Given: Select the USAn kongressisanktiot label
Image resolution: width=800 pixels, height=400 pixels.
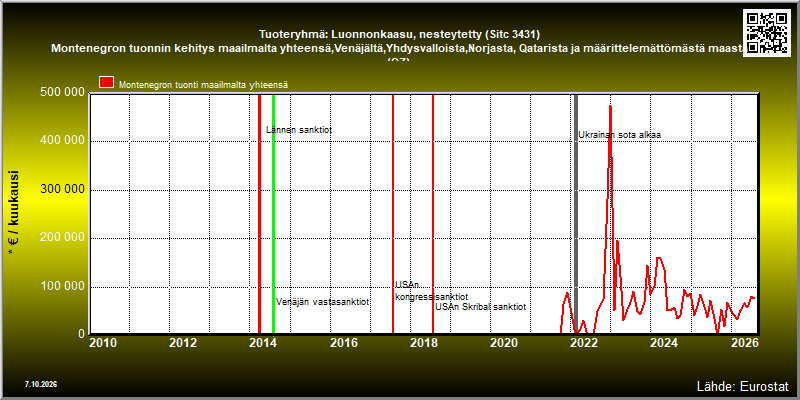Looking at the screenshot, I should pos(432,291).
